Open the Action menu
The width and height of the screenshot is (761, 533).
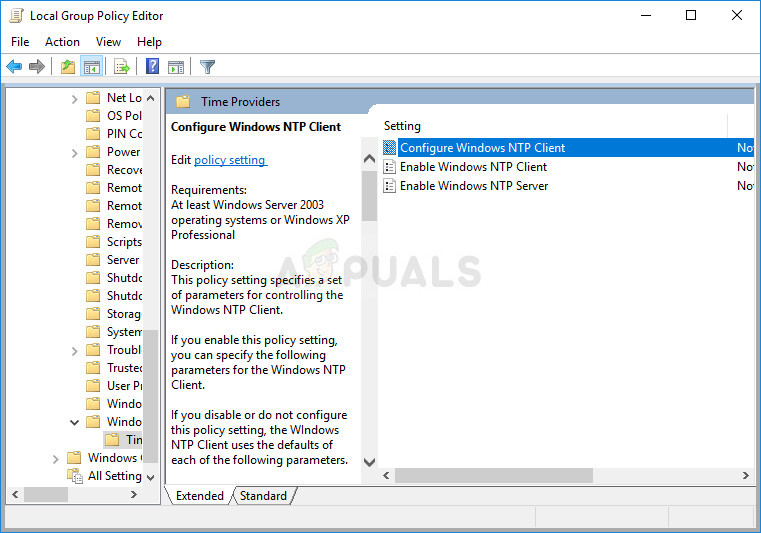(x=62, y=42)
